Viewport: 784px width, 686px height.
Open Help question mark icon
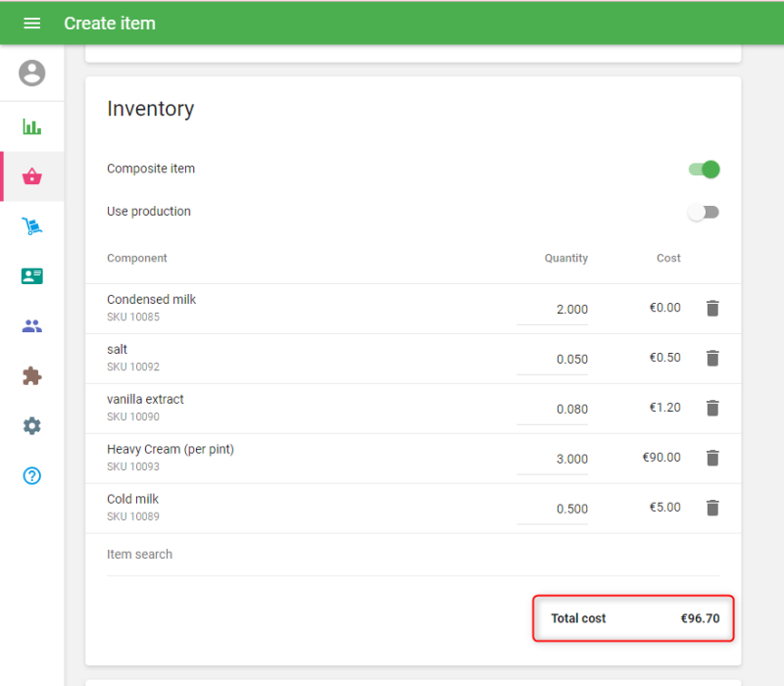[x=32, y=476]
